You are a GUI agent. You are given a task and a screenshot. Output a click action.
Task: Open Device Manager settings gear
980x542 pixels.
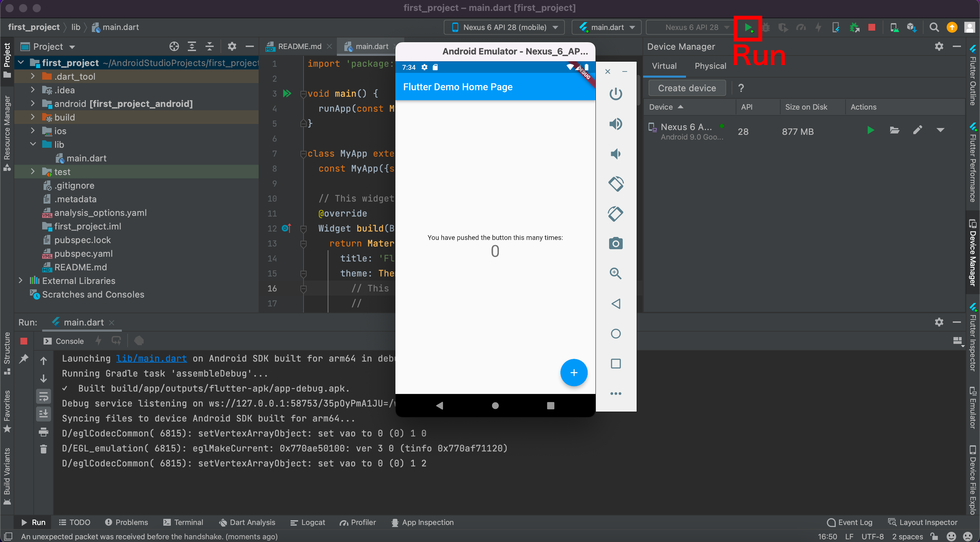(939, 46)
